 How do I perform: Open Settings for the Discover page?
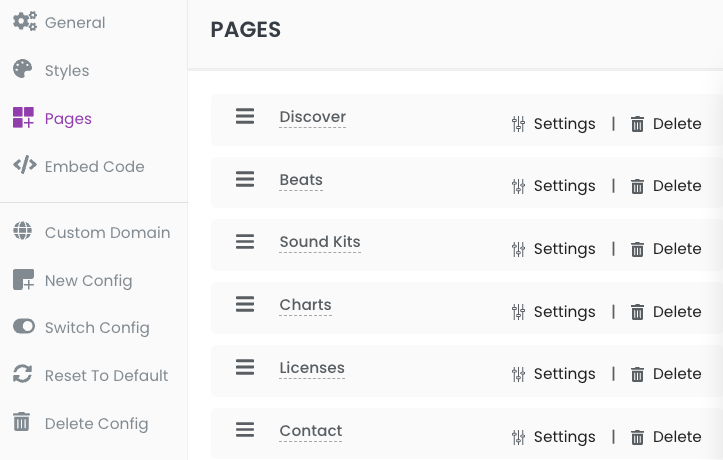click(x=553, y=124)
